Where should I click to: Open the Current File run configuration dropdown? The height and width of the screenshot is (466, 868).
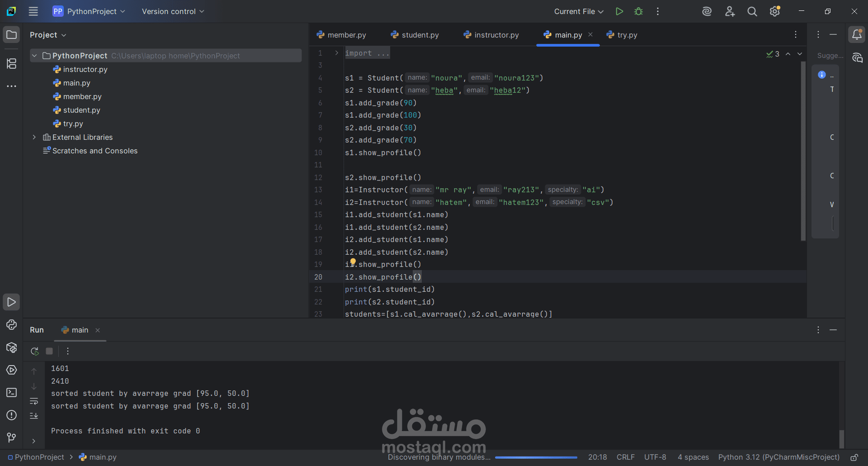click(579, 11)
